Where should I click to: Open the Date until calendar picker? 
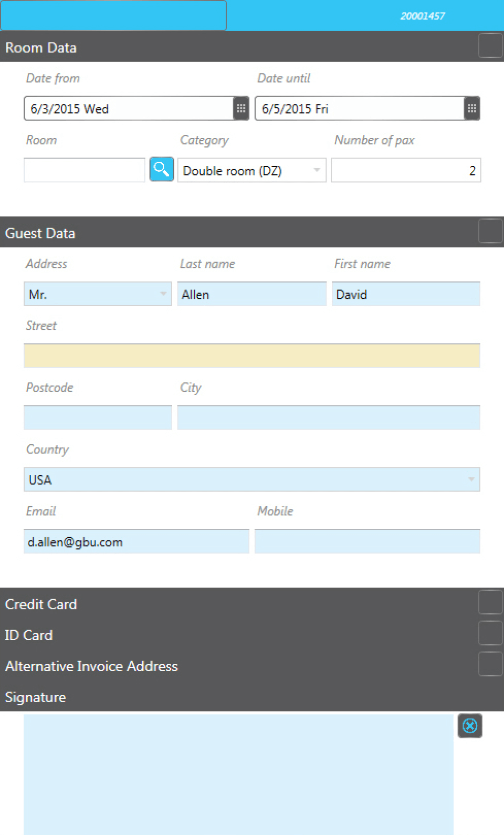pyautogui.click(x=472, y=109)
